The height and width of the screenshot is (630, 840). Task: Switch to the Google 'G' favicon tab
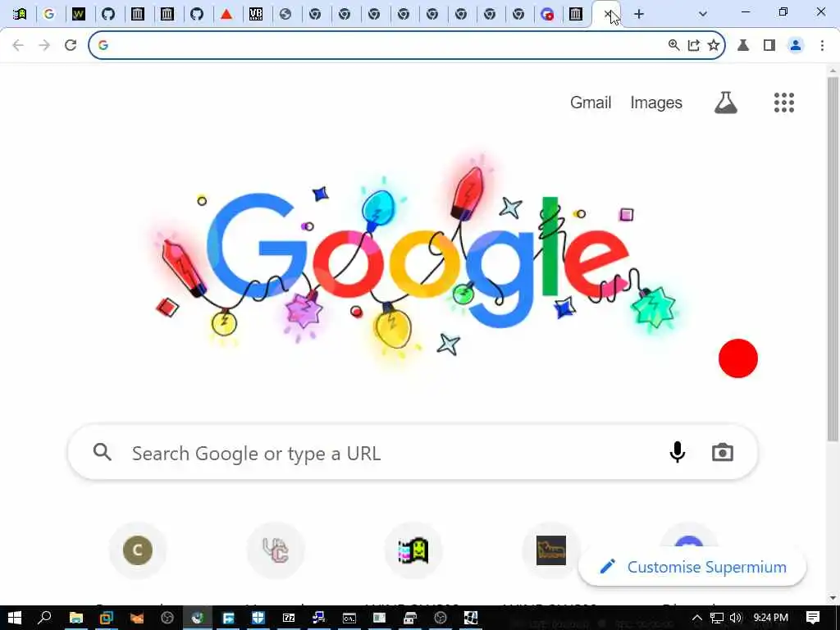point(48,14)
